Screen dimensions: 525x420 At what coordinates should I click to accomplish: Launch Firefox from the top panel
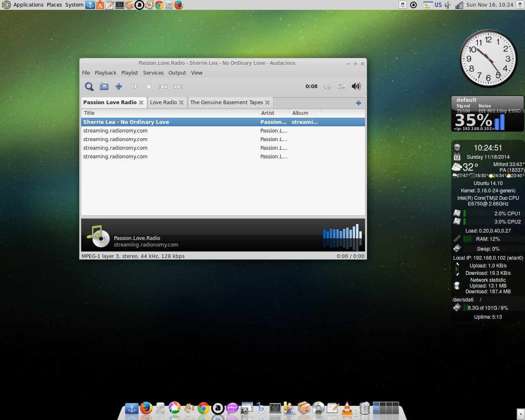pyautogui.click(x=179, y=5)
